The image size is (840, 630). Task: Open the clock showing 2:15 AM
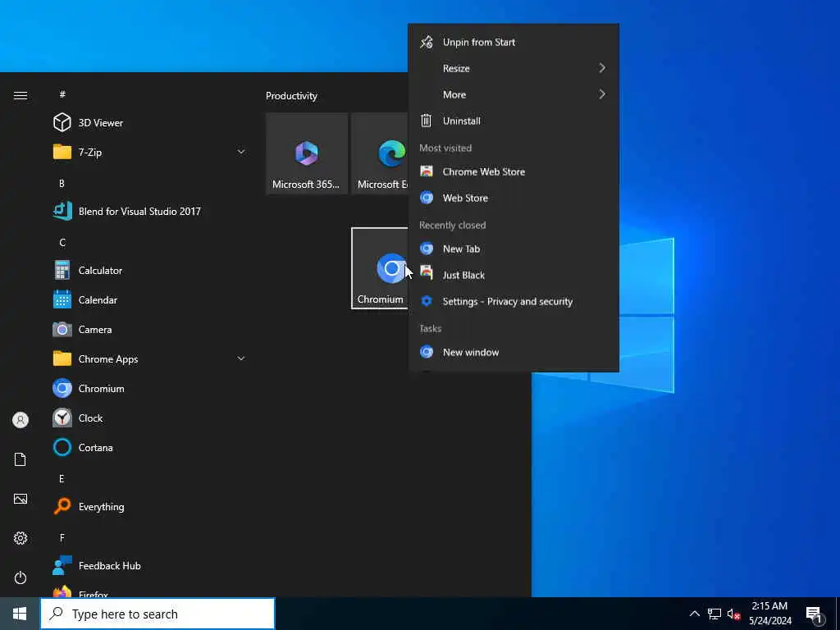point(769,614)
